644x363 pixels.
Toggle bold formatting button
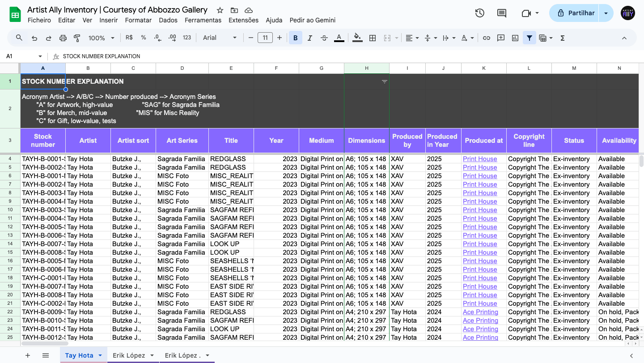pyautogui.click(x=295, y=38)
